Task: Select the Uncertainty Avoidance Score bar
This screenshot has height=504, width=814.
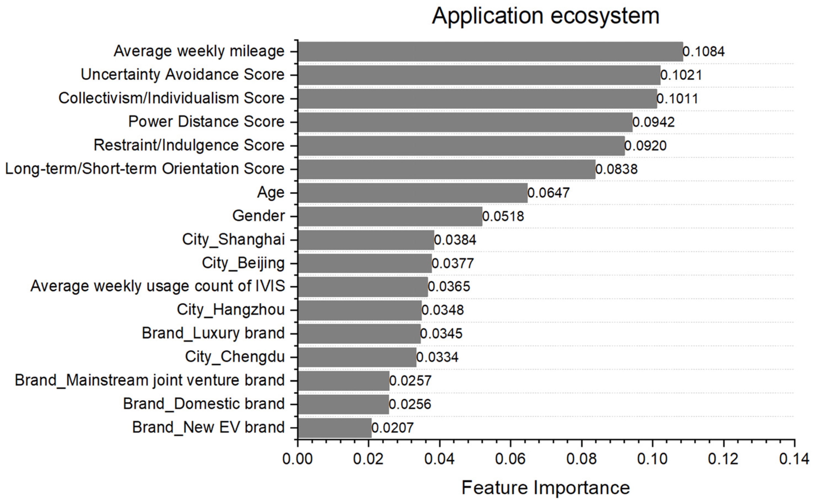Action: 479,75
